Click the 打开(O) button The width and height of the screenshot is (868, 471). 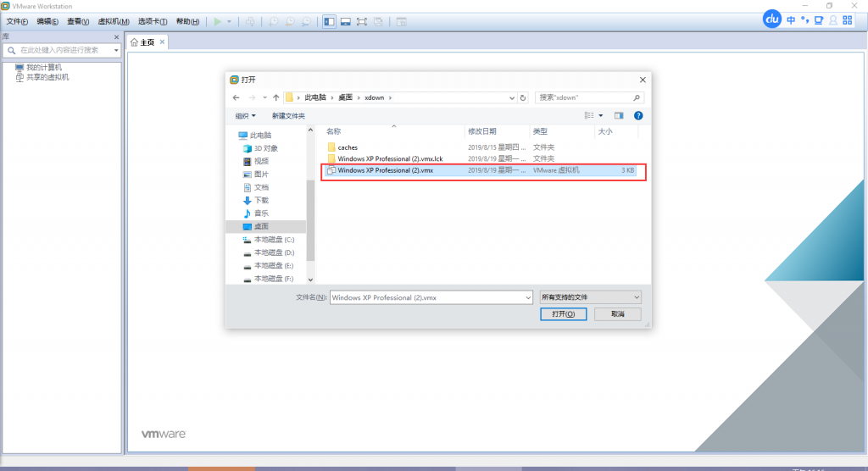563,314
